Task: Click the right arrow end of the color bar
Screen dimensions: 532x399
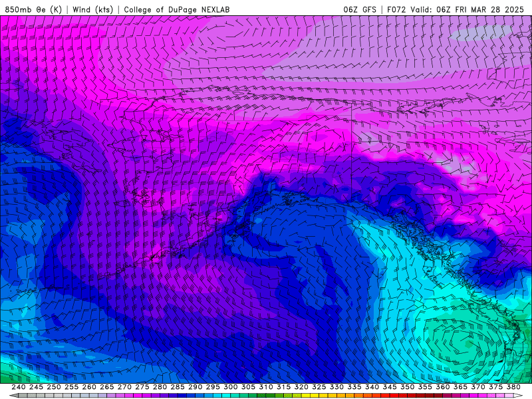Action: coord(519,395)
